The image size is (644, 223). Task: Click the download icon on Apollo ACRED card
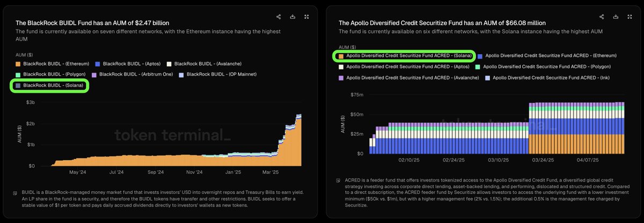point(616,17)
